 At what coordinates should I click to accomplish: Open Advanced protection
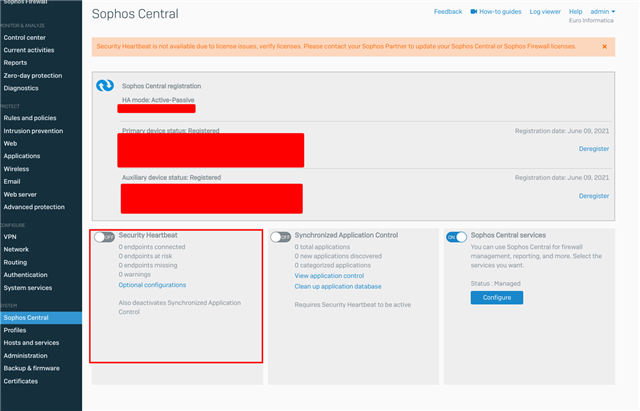pos(34,207)
